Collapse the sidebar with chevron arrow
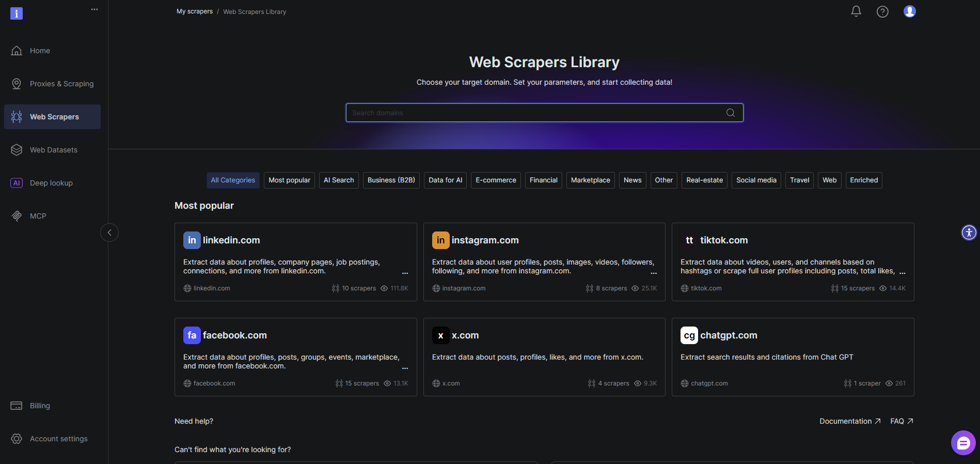The height and width of the screenshot is (464, 980). click(109, 233)
